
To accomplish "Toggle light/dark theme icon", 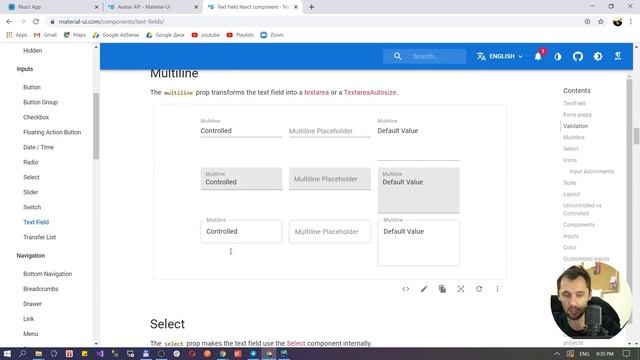I will point(598,56).
